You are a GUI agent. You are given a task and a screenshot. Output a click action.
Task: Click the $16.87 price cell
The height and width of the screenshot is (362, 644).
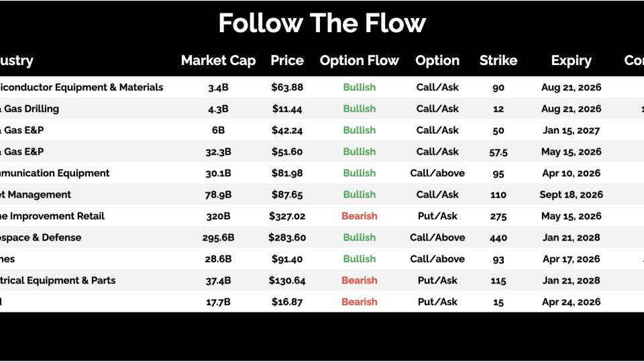(x=287, y=302)
